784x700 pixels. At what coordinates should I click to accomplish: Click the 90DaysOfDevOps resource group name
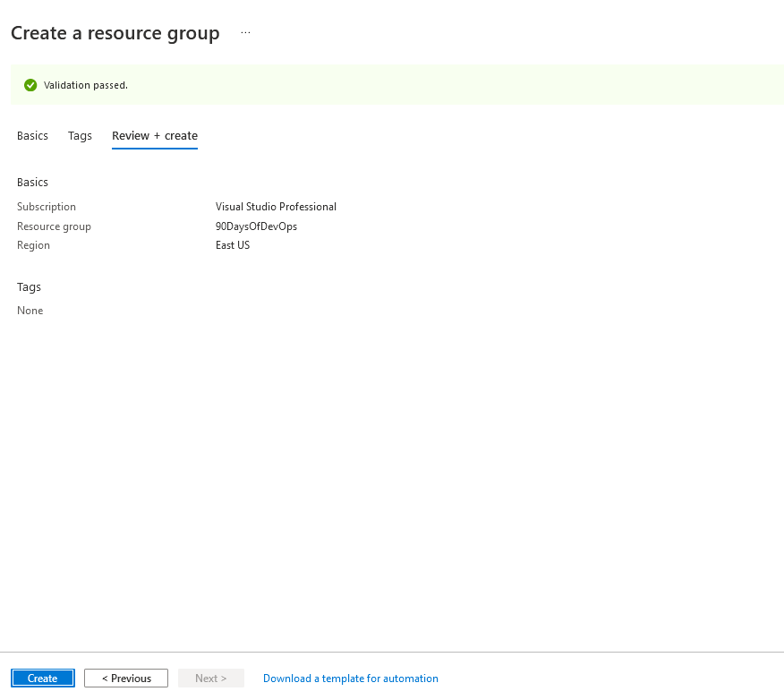(256, 226)
